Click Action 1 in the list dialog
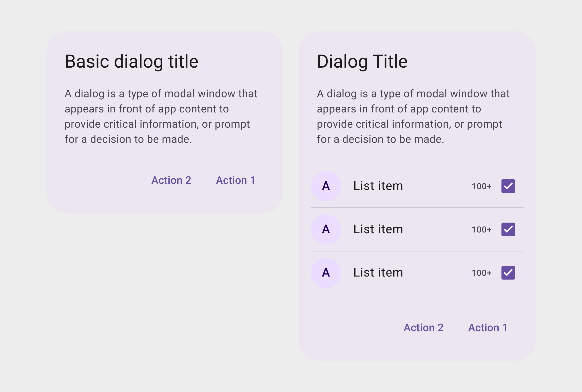582x392 pixels. 488,328
